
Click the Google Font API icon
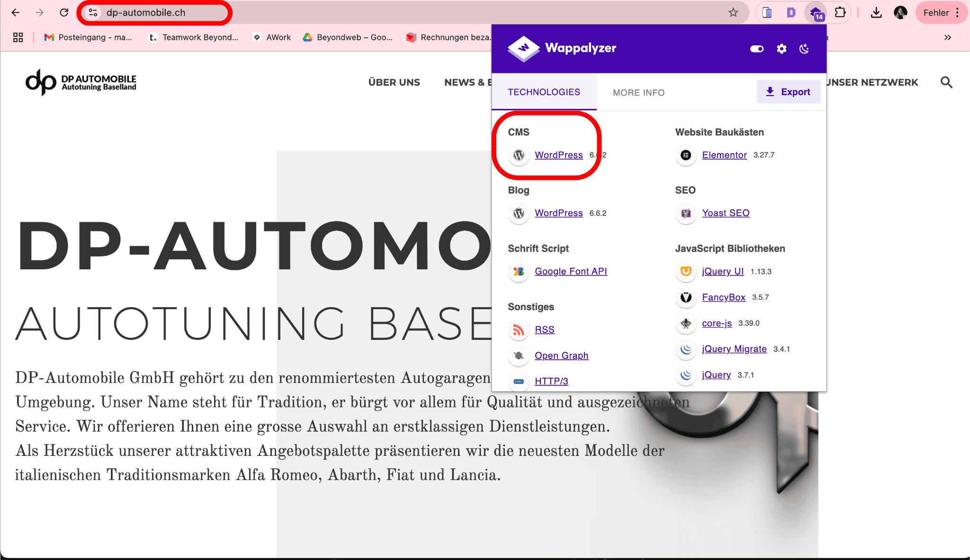[519, 271]
